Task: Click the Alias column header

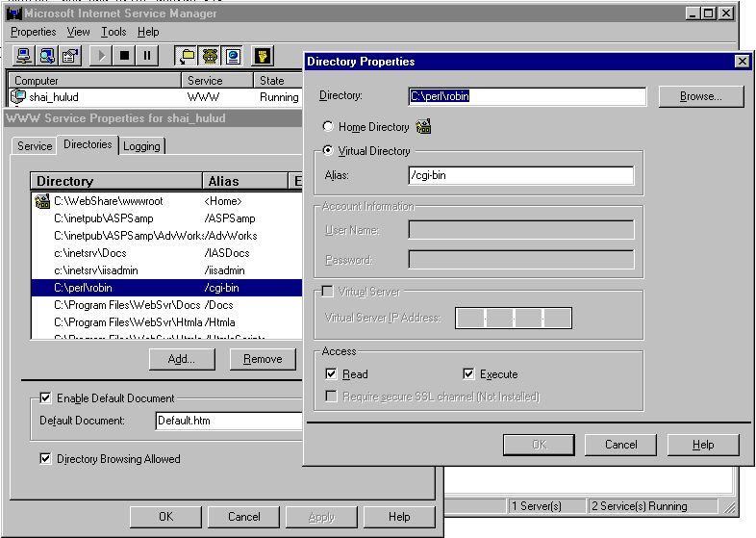Action: 245,181
